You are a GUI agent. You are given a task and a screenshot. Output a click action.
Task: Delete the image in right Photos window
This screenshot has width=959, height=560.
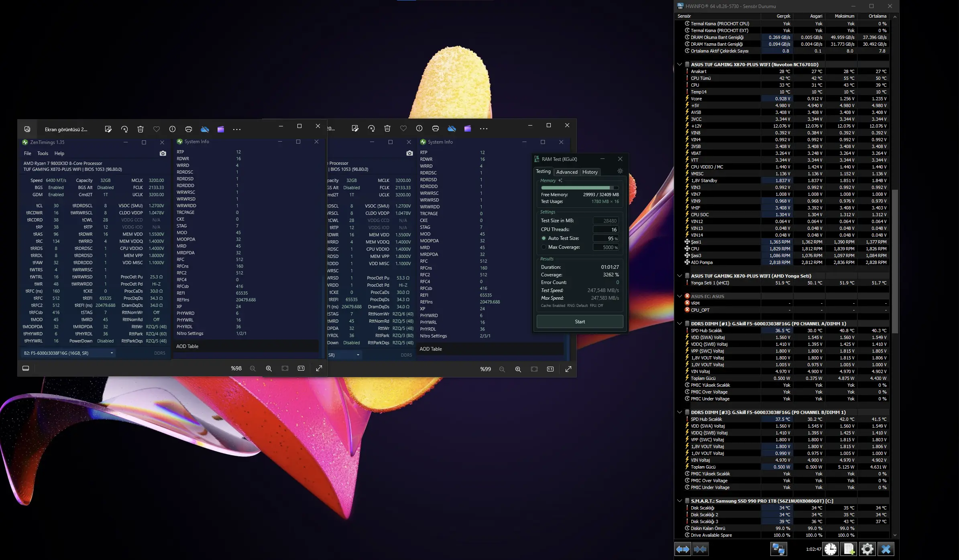387,128
